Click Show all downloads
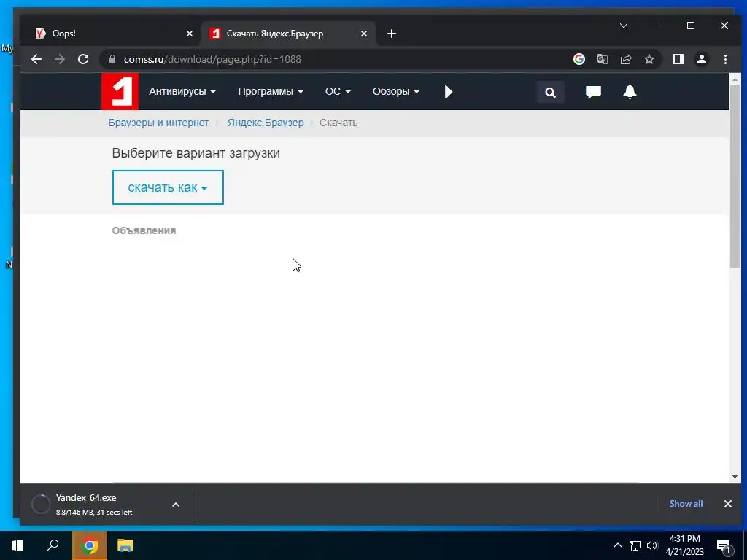Viewport: 747px width, 560px height. pos(686,504)
